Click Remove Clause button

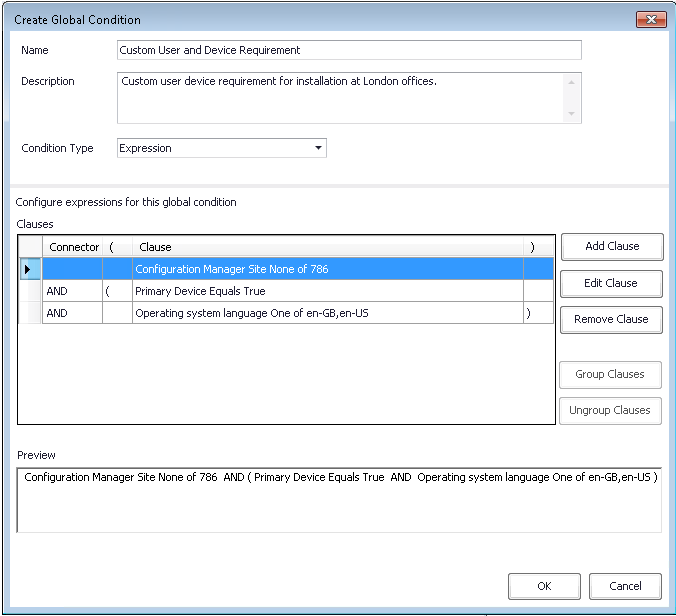pos(611,319)
